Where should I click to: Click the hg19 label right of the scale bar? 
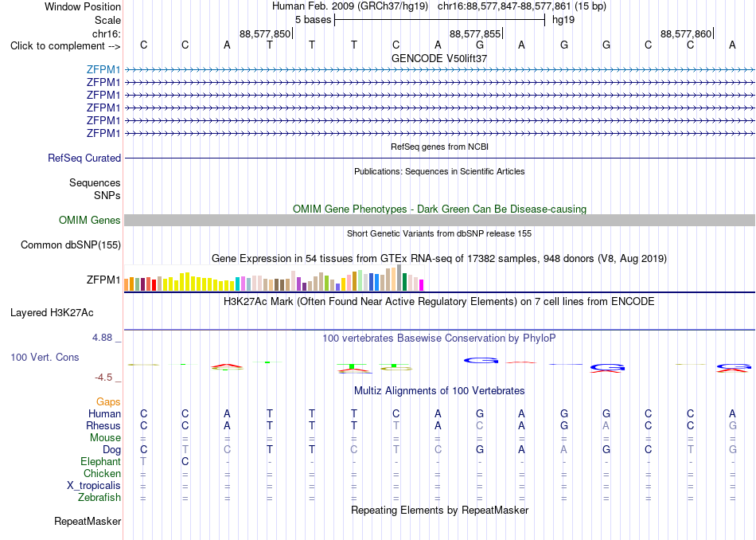[x=563, y=20]
